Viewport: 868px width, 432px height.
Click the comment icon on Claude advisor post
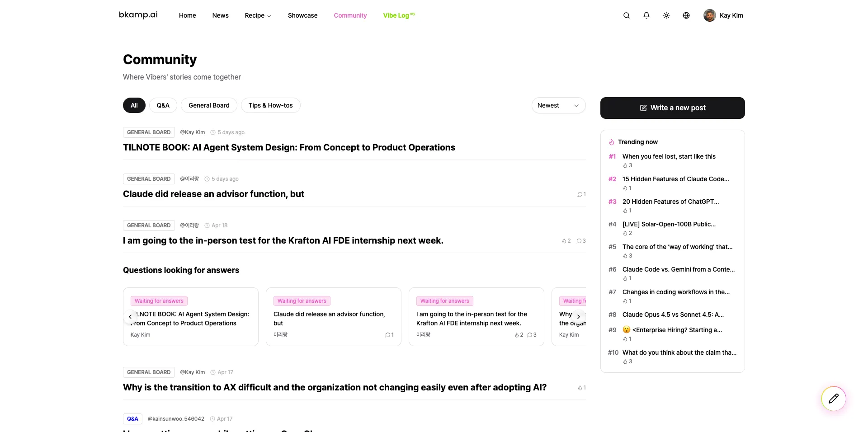click(580, 194)
